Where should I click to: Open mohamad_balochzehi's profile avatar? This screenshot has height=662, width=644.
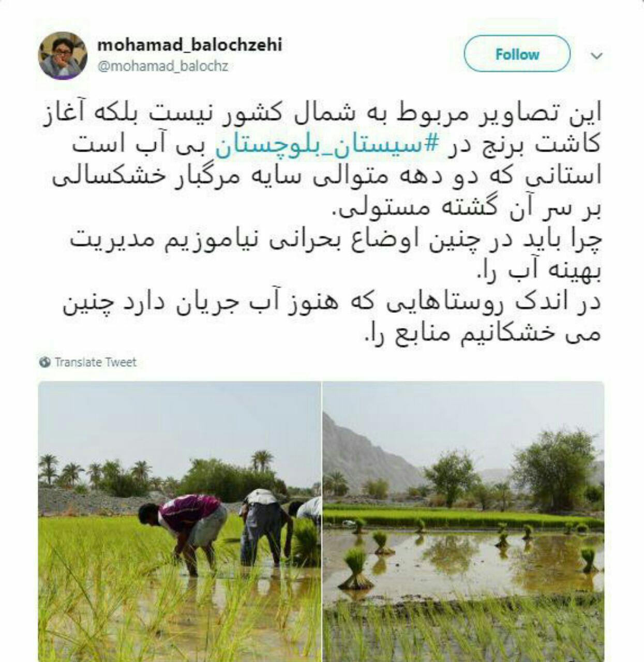[63, 55]
